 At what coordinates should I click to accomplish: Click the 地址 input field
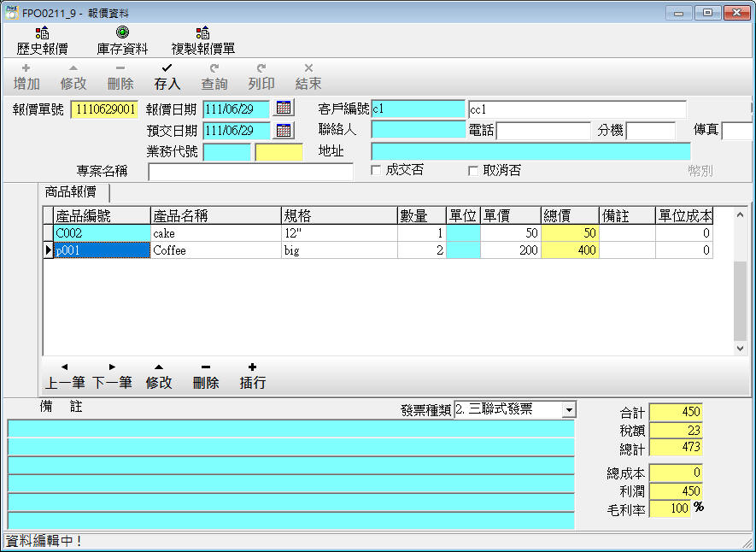pyautogui.click(x=530, y=151)
